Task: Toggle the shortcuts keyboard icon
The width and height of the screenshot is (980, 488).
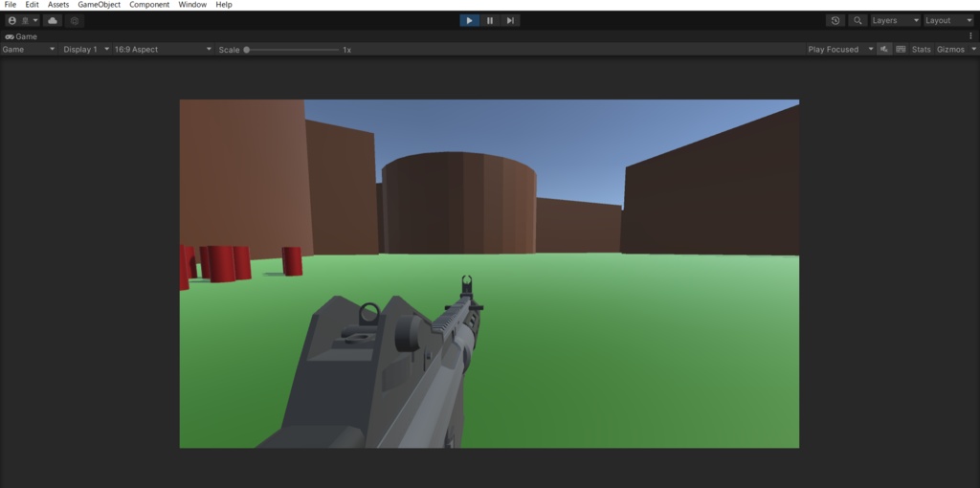Action: click(x=901, y=50)
